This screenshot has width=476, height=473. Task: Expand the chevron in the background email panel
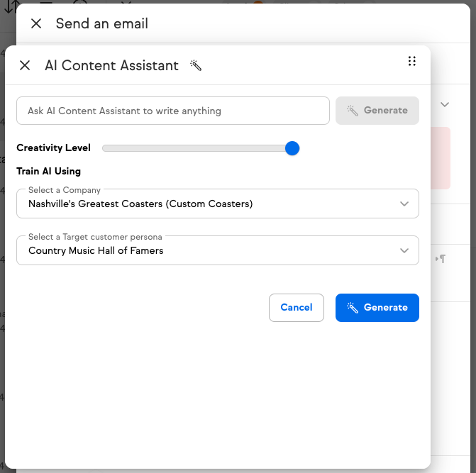point(445,104)
